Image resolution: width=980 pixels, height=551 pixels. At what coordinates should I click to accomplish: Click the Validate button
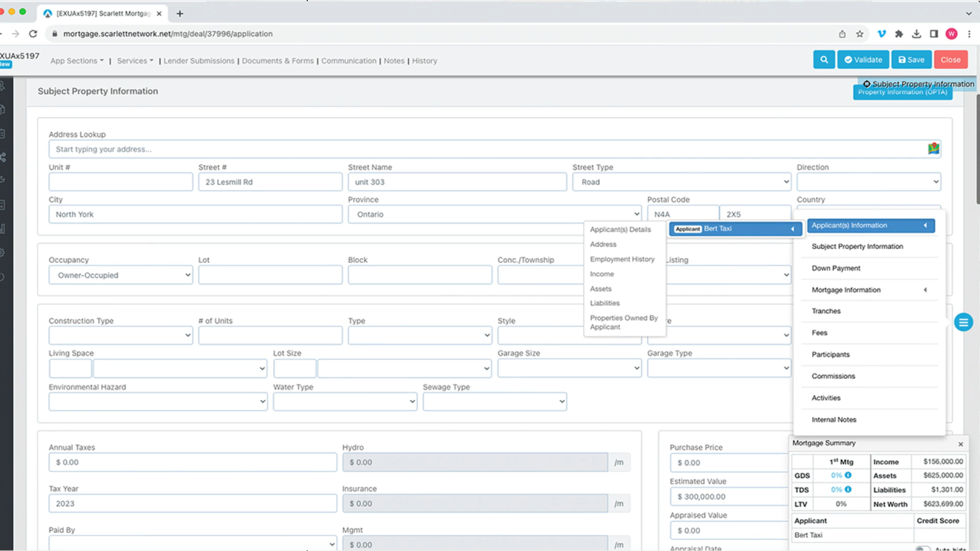coord(863,60)
